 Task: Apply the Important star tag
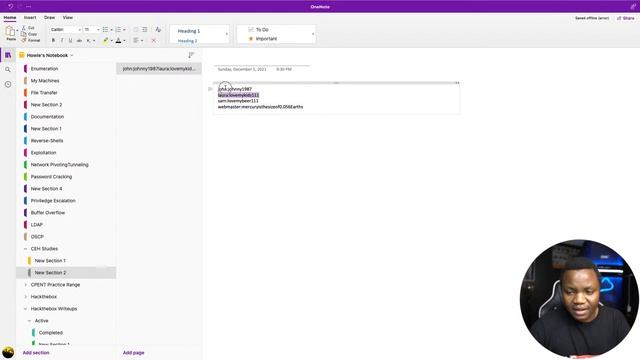point(263,39)
